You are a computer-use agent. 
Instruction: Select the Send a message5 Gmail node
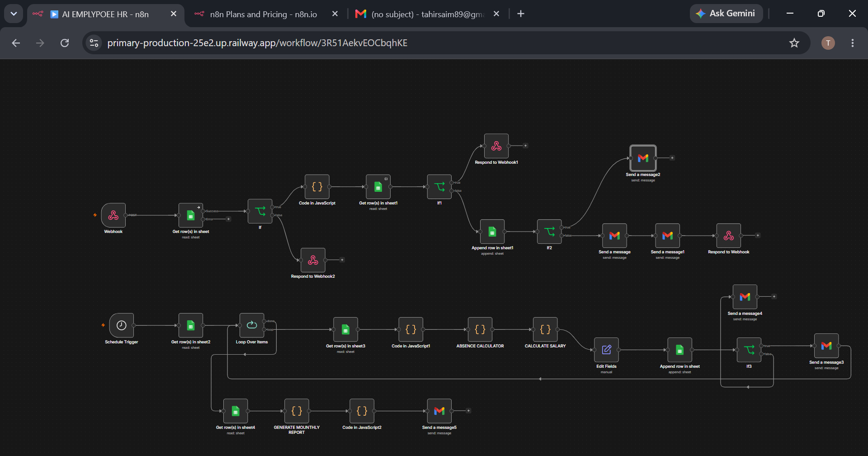click(439, 411)
